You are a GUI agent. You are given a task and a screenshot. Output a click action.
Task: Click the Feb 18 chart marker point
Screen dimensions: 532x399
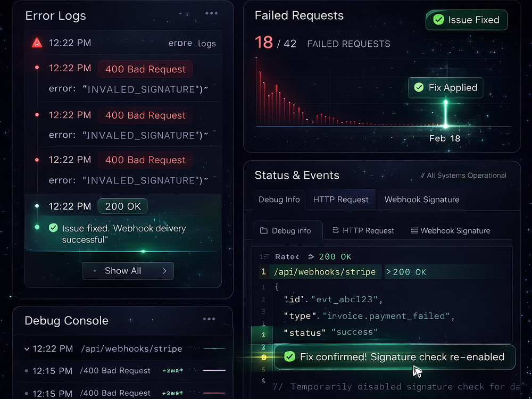[445, 126]
